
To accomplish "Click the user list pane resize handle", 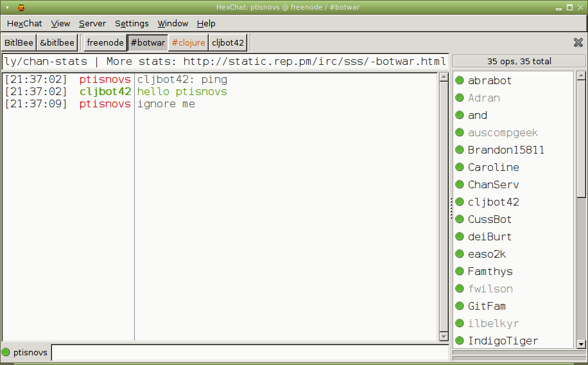I will coord(451,208).
